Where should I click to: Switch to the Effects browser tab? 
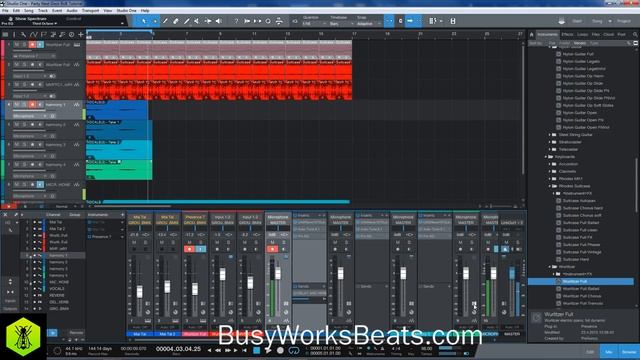click(567, 34)
